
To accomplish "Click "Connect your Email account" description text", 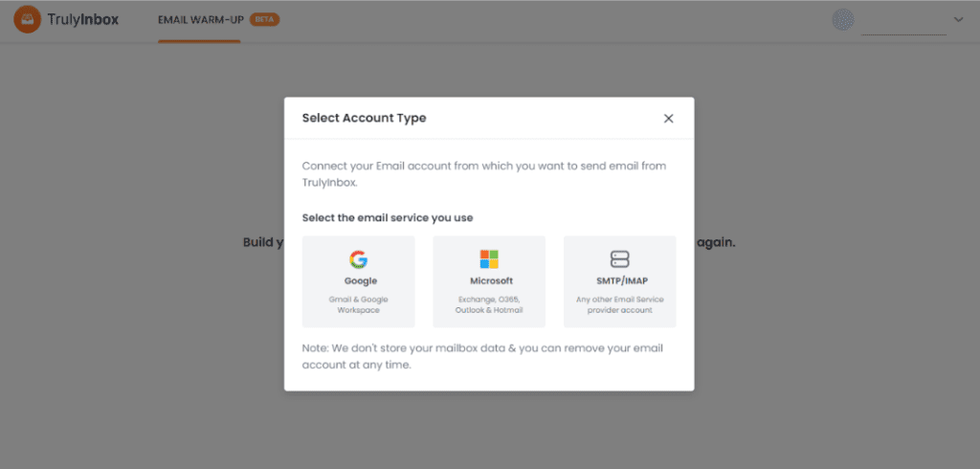I will pyautogui.click(x=483, y=174).
